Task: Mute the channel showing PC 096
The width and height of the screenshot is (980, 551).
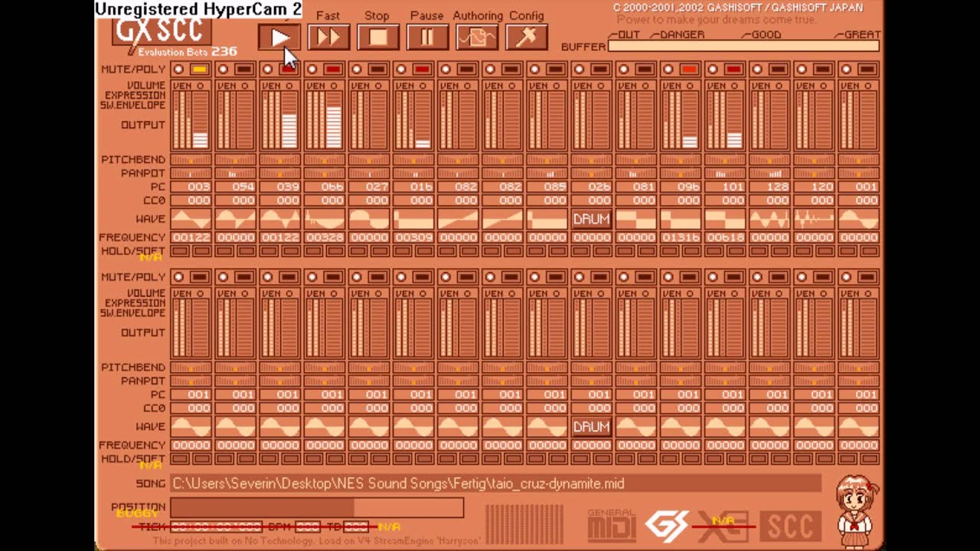Action: click(668, 70)
